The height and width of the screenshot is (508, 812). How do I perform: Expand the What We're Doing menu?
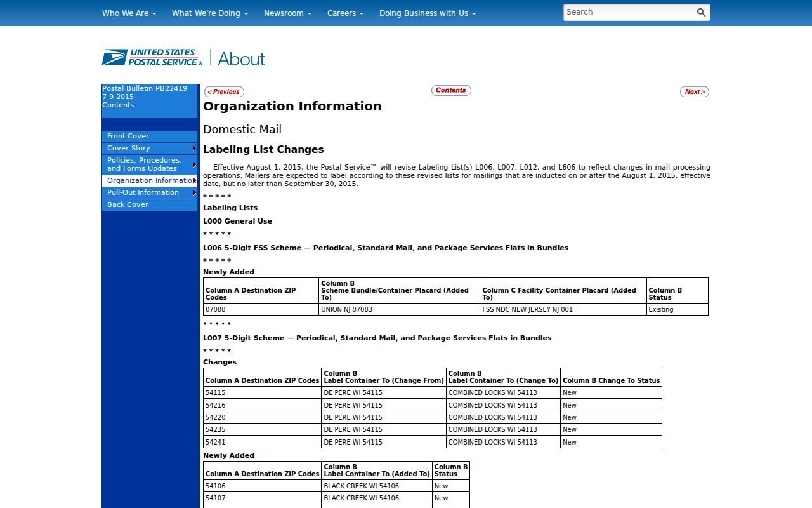tap(210, 13)
